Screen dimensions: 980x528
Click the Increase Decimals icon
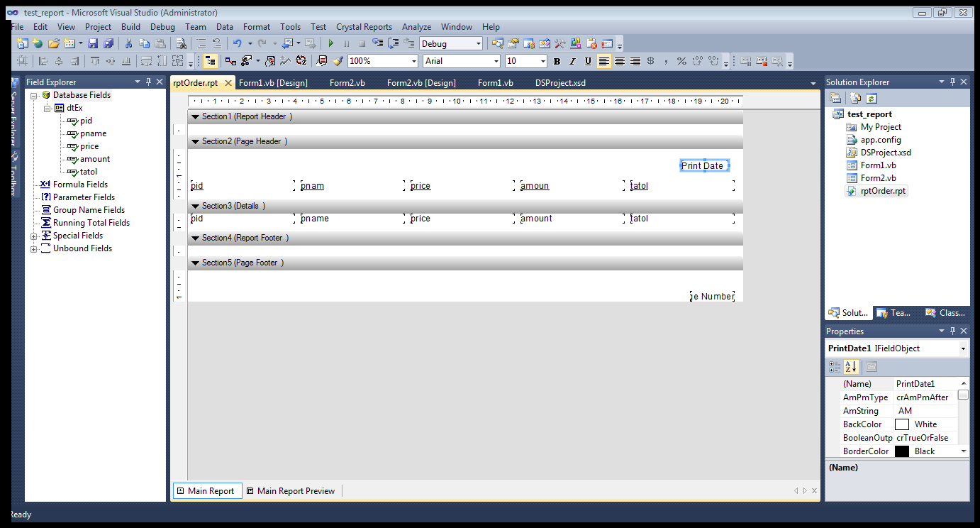pyautogui.click(x=698, y=61)
